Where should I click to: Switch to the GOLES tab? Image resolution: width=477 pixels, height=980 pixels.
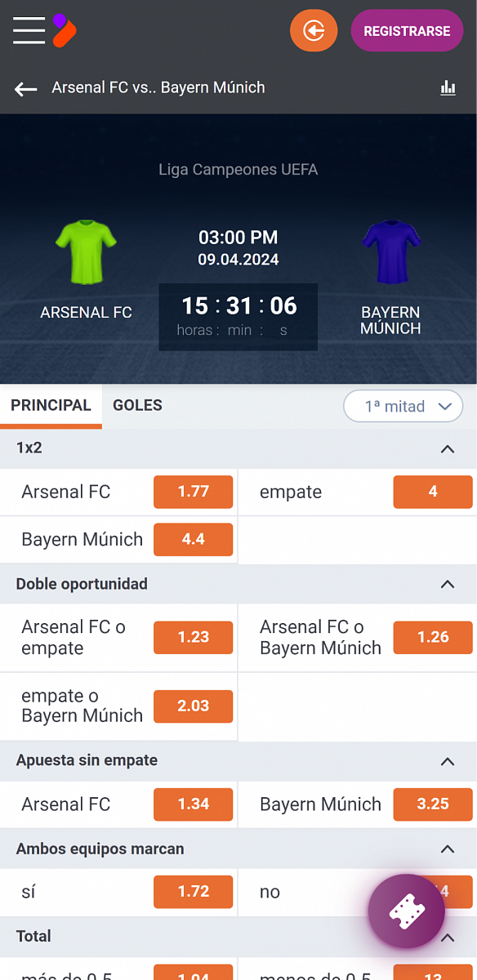pyautogui.click(x=137, y=405)
